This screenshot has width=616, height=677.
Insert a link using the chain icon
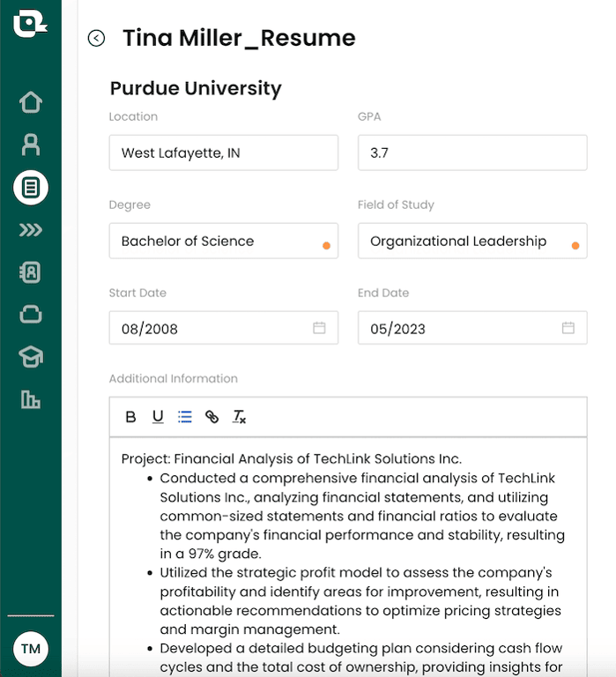click(x=212, y=417)
